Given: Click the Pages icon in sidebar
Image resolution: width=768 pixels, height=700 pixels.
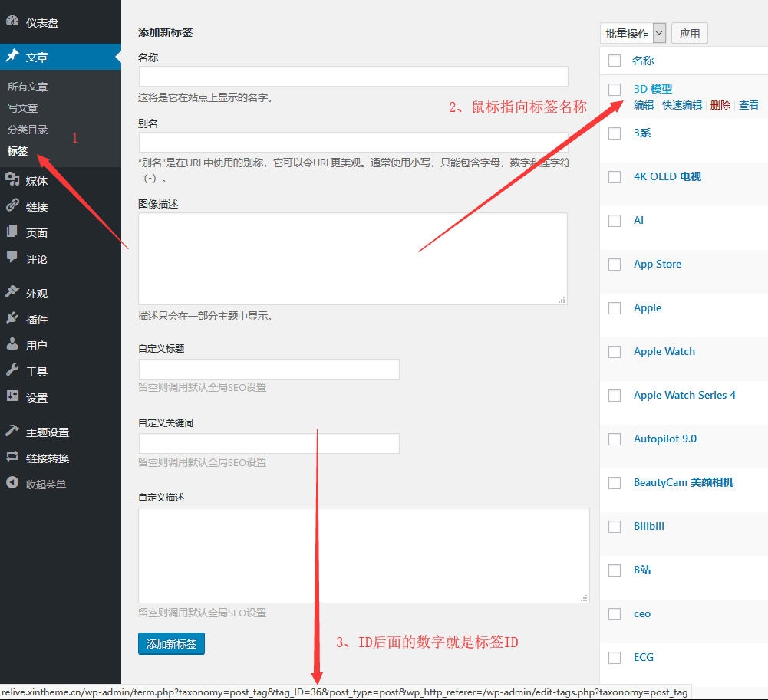Looking at the screenshot, I should 12,232.
